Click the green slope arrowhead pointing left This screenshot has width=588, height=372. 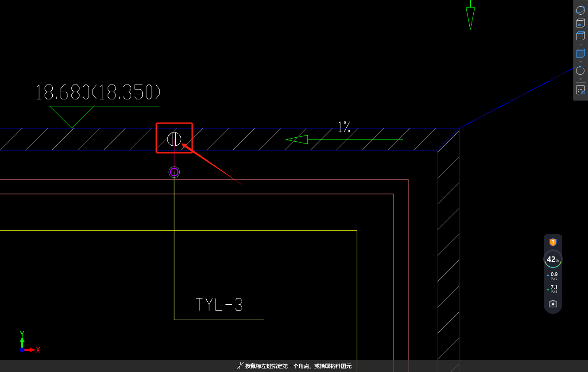(297, 139)
